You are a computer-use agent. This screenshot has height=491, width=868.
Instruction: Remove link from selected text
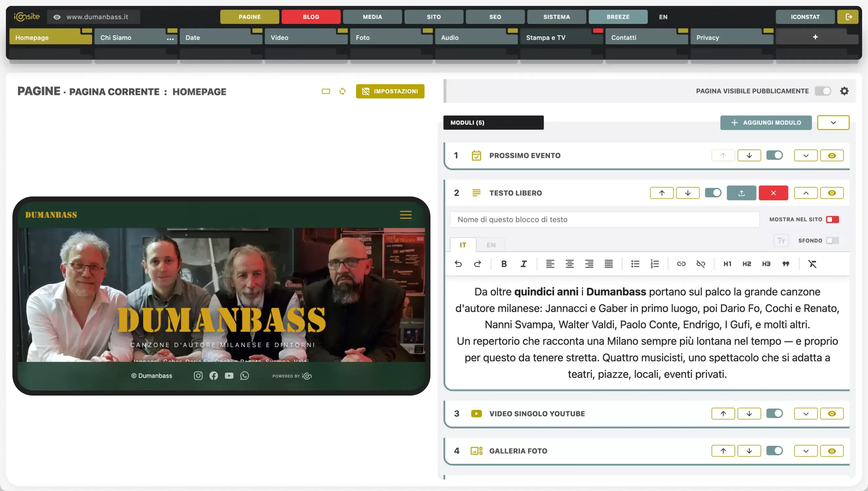701,264
